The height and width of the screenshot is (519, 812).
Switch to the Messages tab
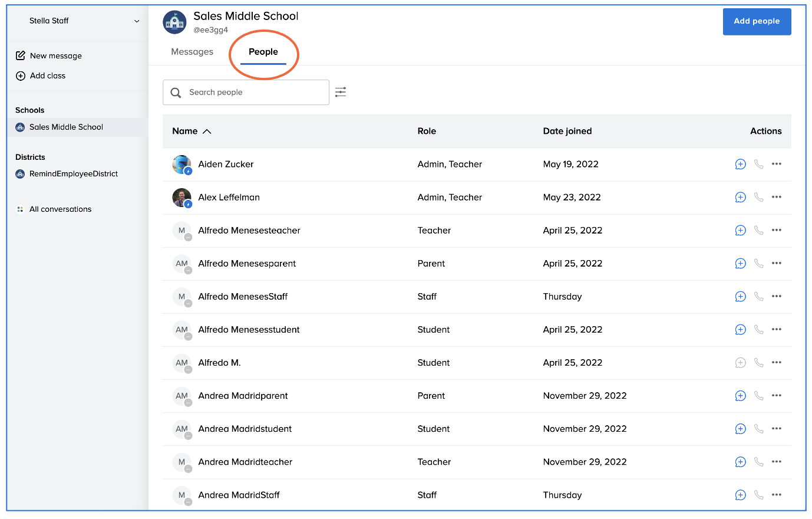coord(192,52)
